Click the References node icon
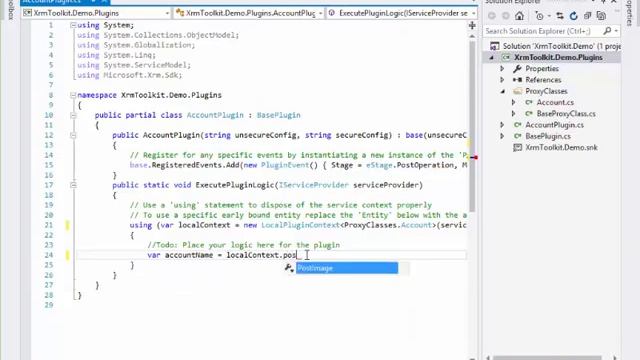The height and width of the screenshot is (360, 640). point(518,80)
